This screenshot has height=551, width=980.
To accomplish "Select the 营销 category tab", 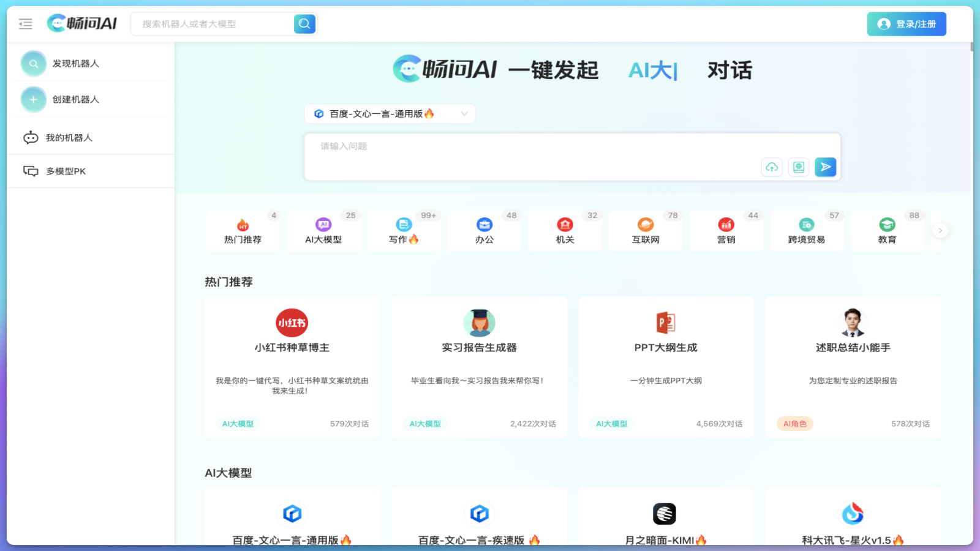I will 726,231.
